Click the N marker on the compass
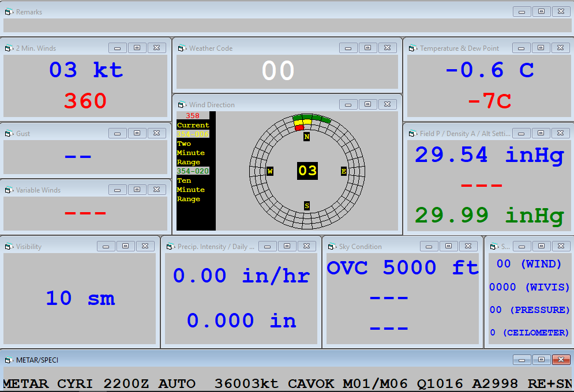The height and width of the screenshot is (392, 574). point(306,137)
